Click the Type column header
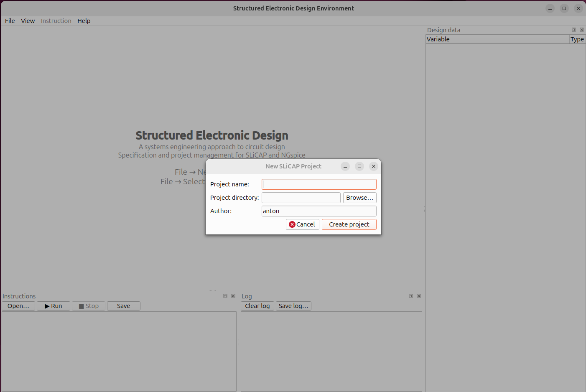The height and width of the screenshot is (392, 586). (577, 39)
